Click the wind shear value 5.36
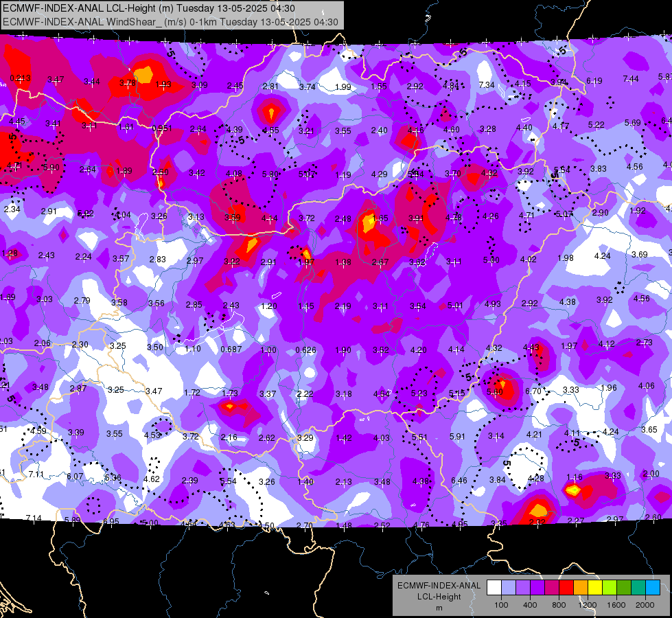The image size is (672, 618). (x=113, y=477)
